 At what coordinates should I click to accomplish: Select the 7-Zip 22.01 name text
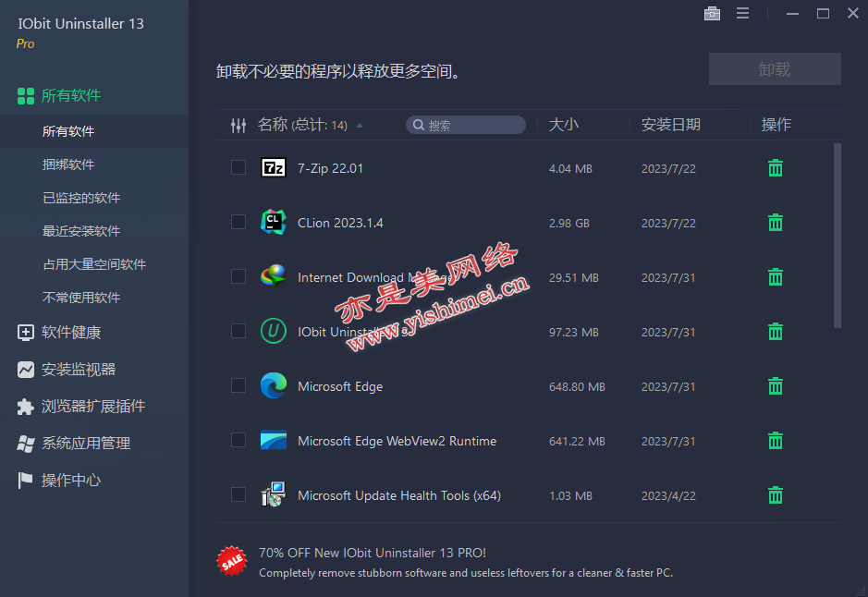tap(331, 168)
